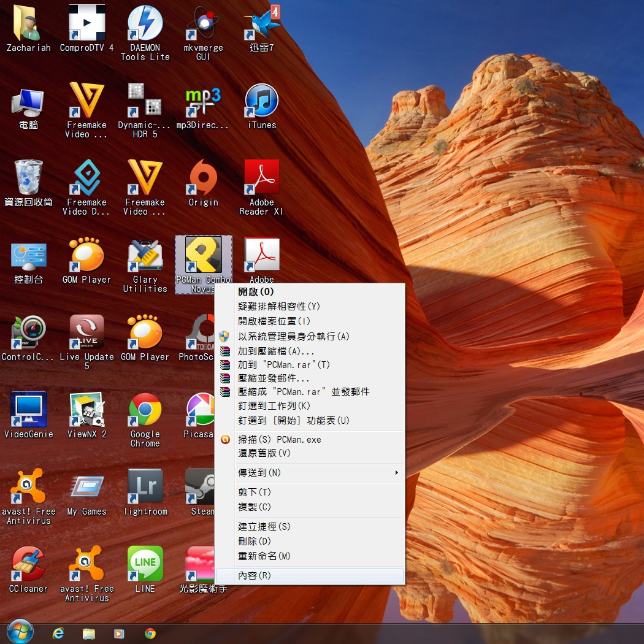
Task: Launch Internet Explorer from taskbar
Action: tap(58, 634)
